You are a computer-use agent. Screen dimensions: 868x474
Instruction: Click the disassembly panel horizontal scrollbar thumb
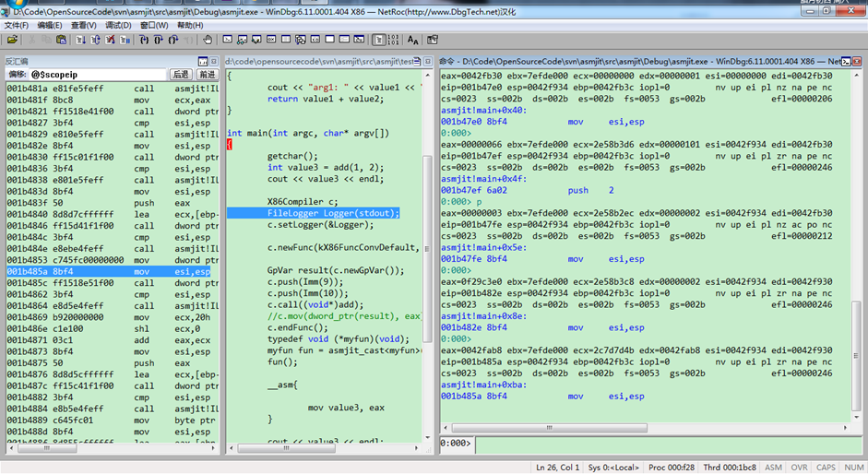pos(47,448)
